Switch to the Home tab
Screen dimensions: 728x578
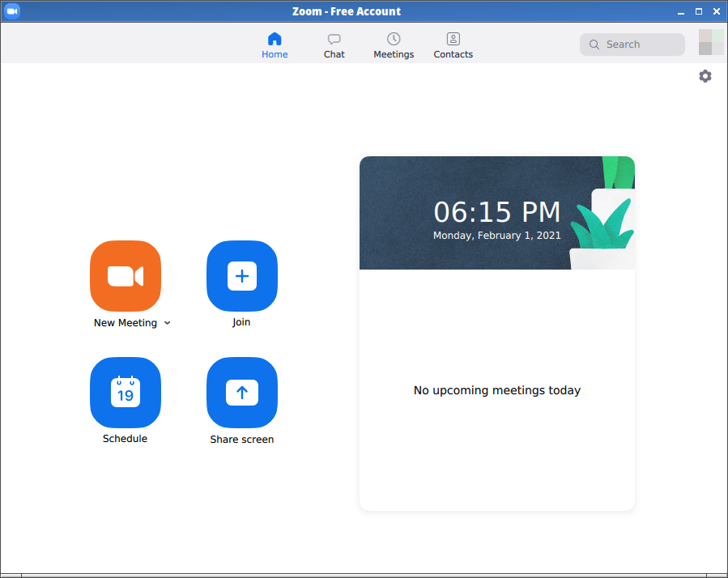(x=275, y=45)
